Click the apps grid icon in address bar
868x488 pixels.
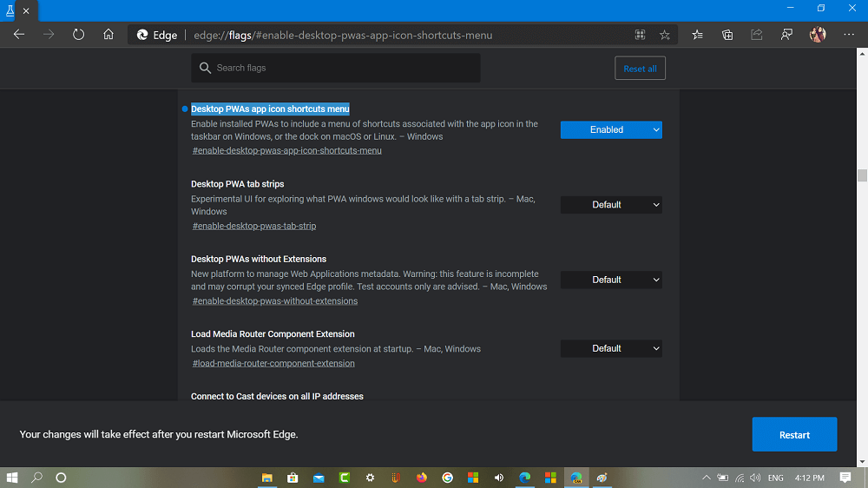pos(640,35)
